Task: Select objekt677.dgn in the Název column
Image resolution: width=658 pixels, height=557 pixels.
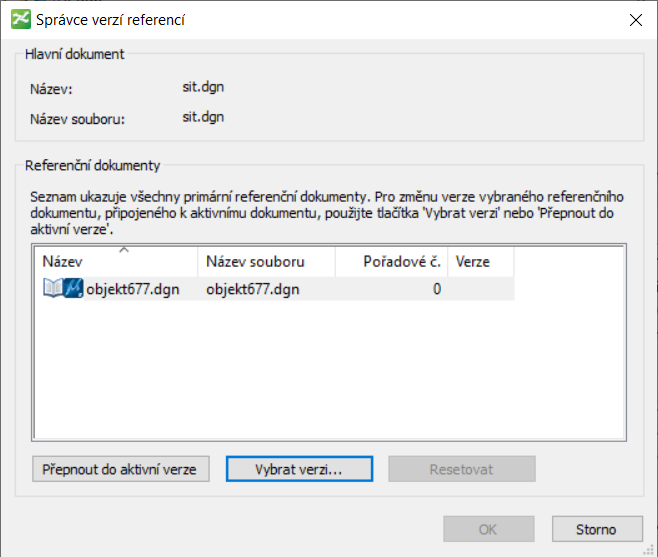Action: point(133,290)
